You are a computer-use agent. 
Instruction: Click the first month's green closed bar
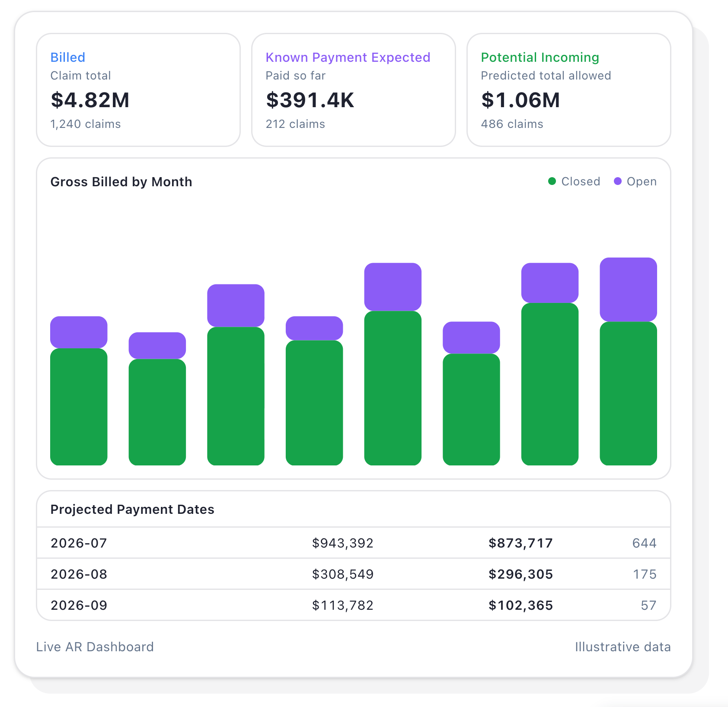pyautogui.click(x=79, y=407)
